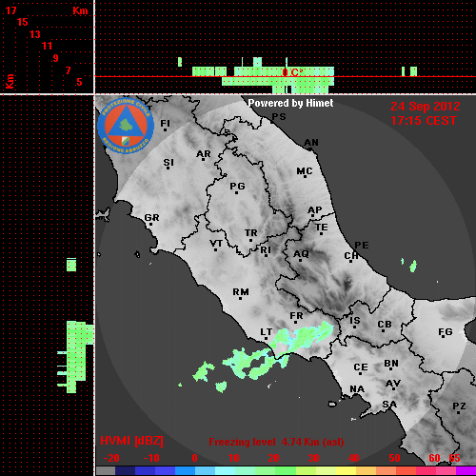The height and width of the screenshot is (476, 476).
Task: Click the SI city label on map
Action: click(169, 162)
